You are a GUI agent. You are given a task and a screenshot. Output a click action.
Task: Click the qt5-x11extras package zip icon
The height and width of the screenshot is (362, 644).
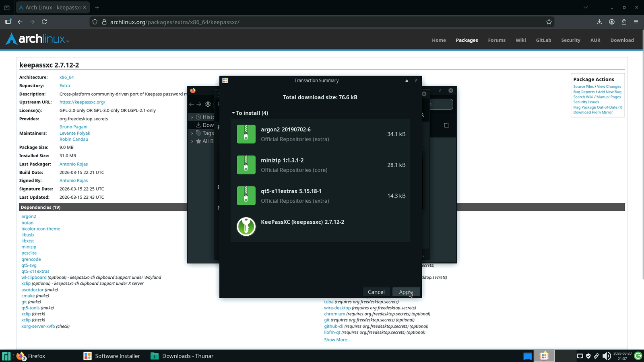coord(246,196)
